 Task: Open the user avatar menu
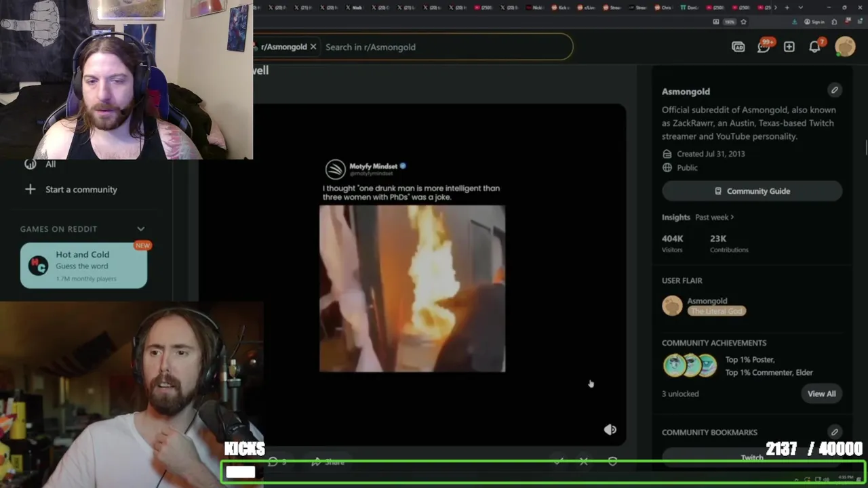(845, 46)
